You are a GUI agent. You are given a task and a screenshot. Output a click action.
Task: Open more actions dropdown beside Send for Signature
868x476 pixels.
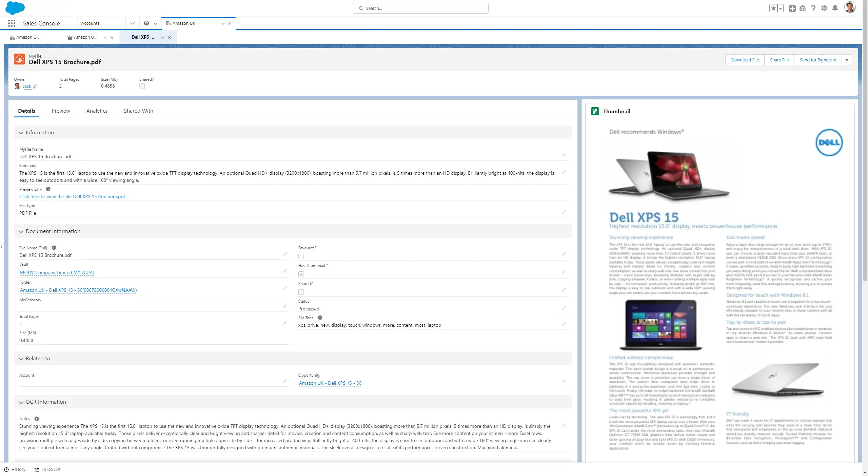click(x=847, y=60)
